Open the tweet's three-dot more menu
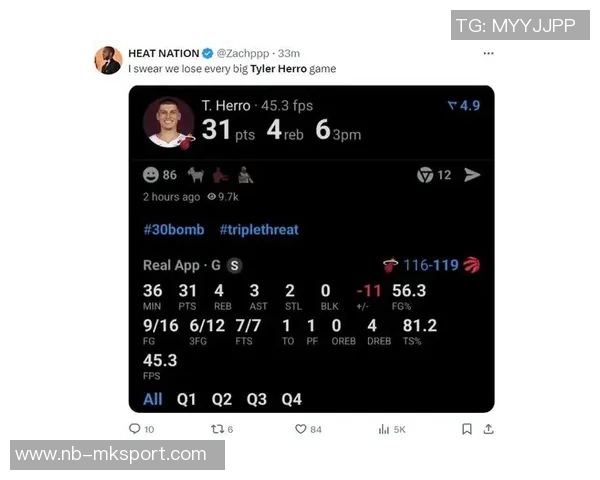Screen dimensions: 600x480 [x=488, y=53]
